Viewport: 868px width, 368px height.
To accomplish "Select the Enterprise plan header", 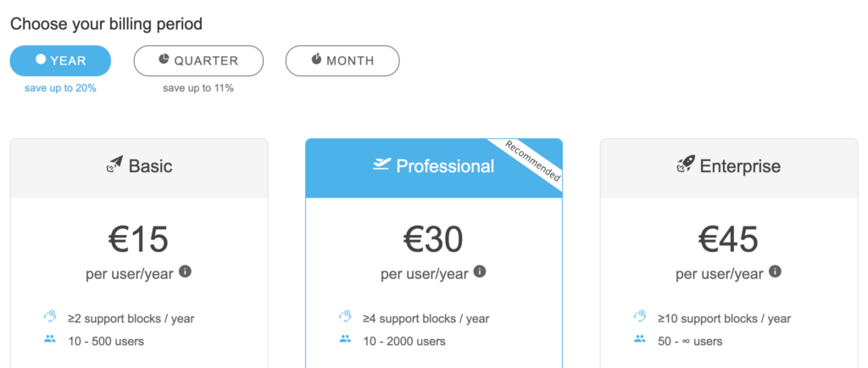I will point(729,168).
